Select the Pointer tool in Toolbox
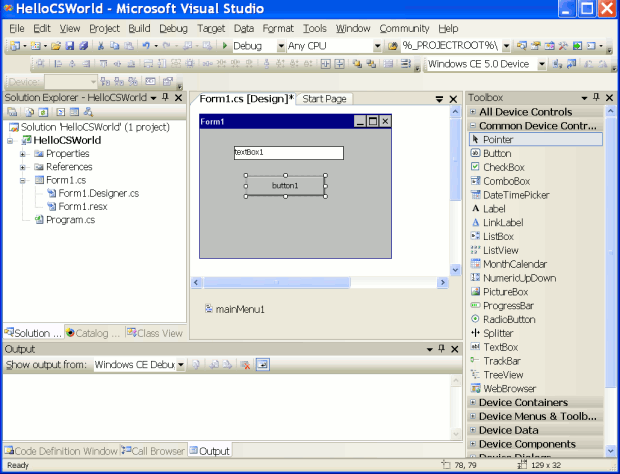Screen dimensions: 620x474 pyautogui.click(x=497, y=140)
